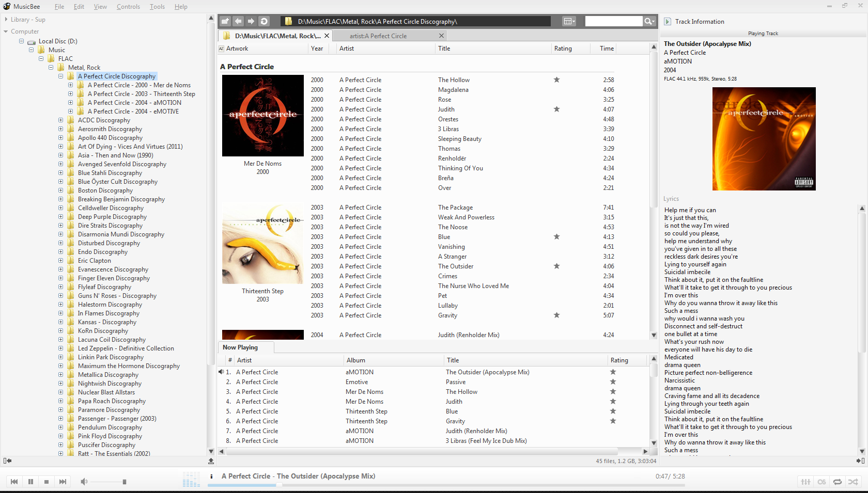Expand the ACDC Discography folder

(x=60, y=120)
